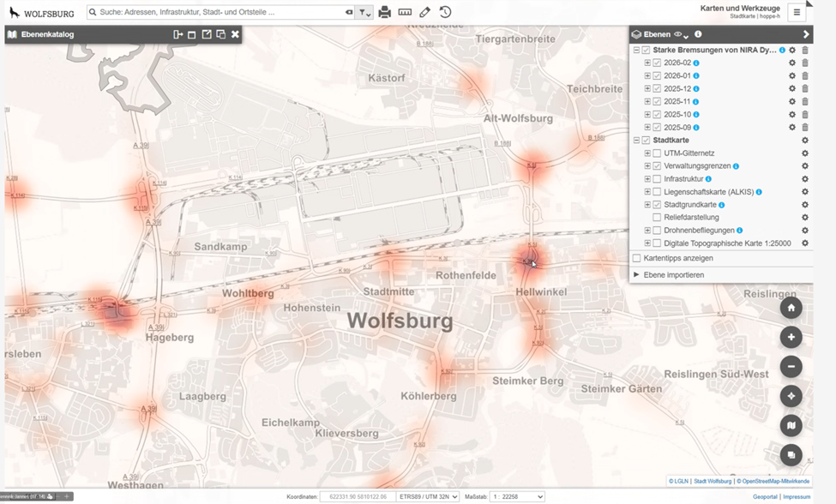836x504 pixels.
Task: Delete the 2025-10 layer
Action: coord(805,115)
